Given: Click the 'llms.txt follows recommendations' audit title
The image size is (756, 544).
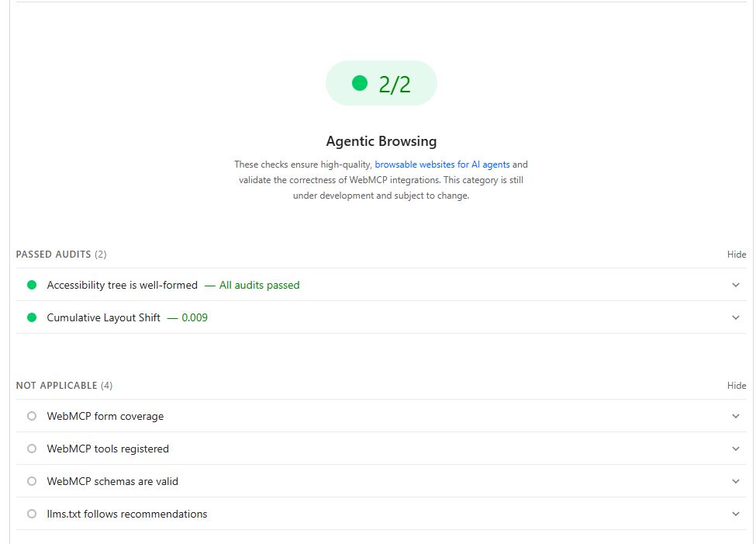Looking at the screenshot, I should (x=127, y=514).
